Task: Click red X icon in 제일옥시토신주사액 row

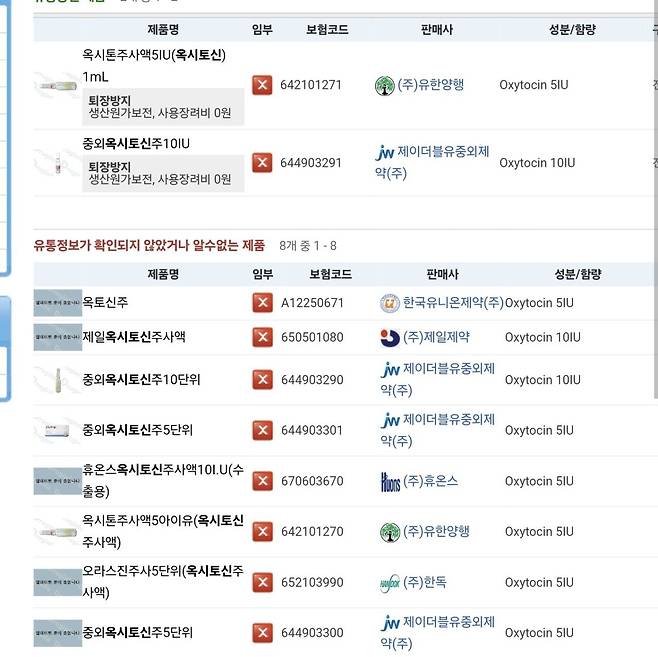Action: coord(262,337)
